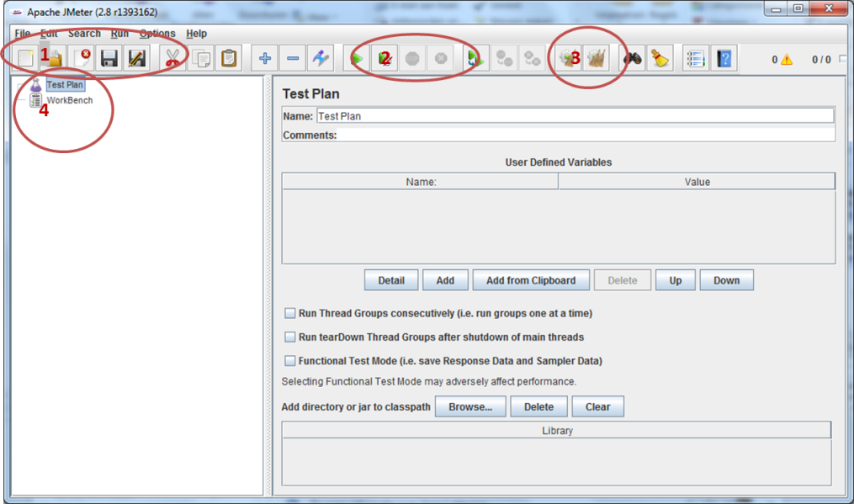Create a new test plan from toolbar
Viewport: 854px width, 504px height.
tap(25, 58)
